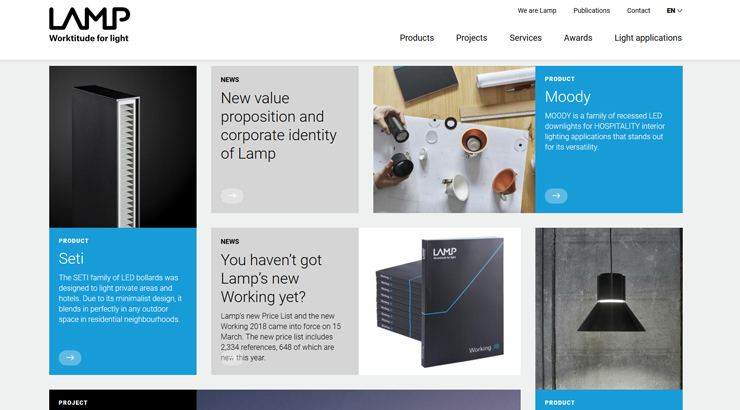Open the Light applications menu
This screenshot has width=740, height=410.
pos(648,38)
